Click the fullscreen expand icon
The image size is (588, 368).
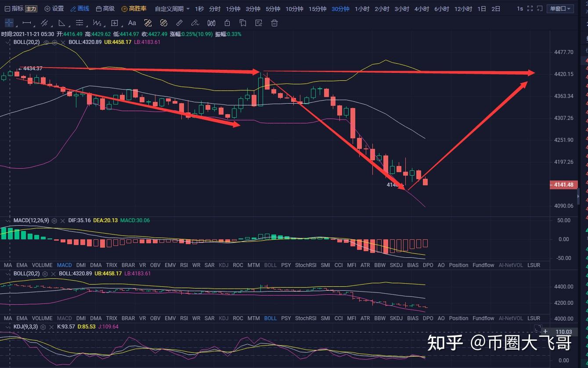pos(530,8)
